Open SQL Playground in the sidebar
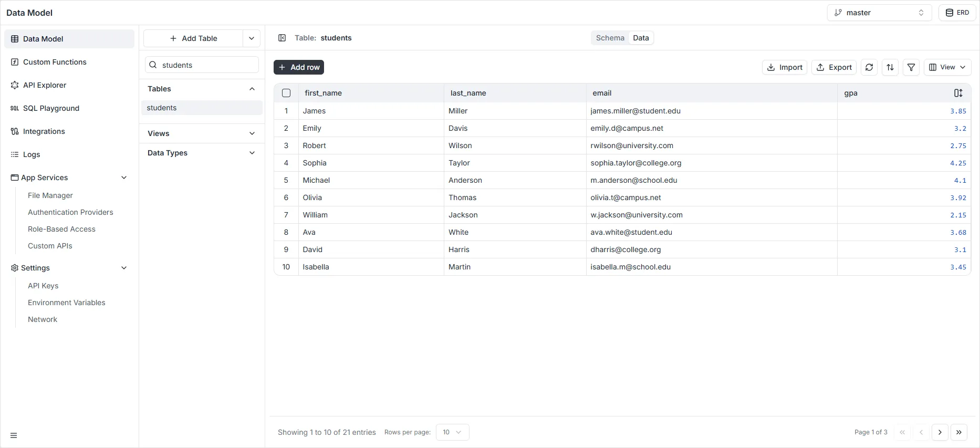This screenshot has width=980, height=448. coord(51,108)
